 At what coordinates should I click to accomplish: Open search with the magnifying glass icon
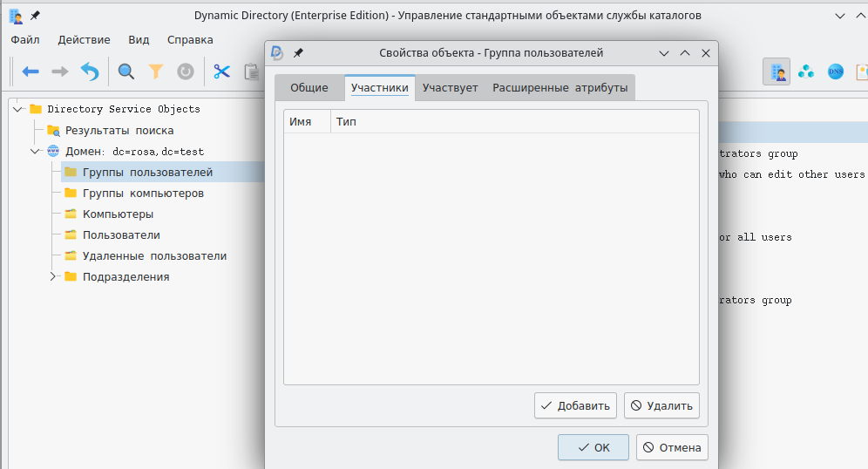click(126, 71)
